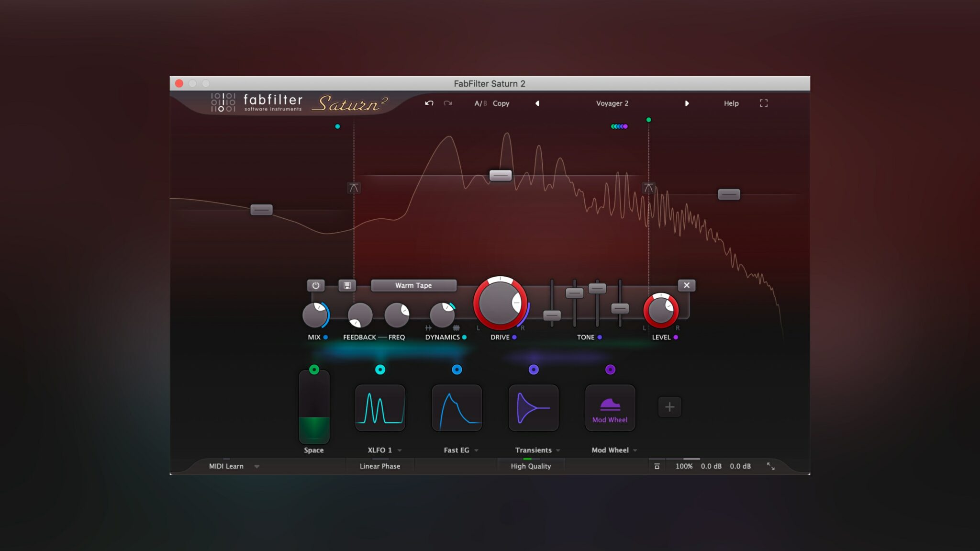Click the green Space source dot
The height and width of the screenshot is (551, 980).
[x=314, y=369]
